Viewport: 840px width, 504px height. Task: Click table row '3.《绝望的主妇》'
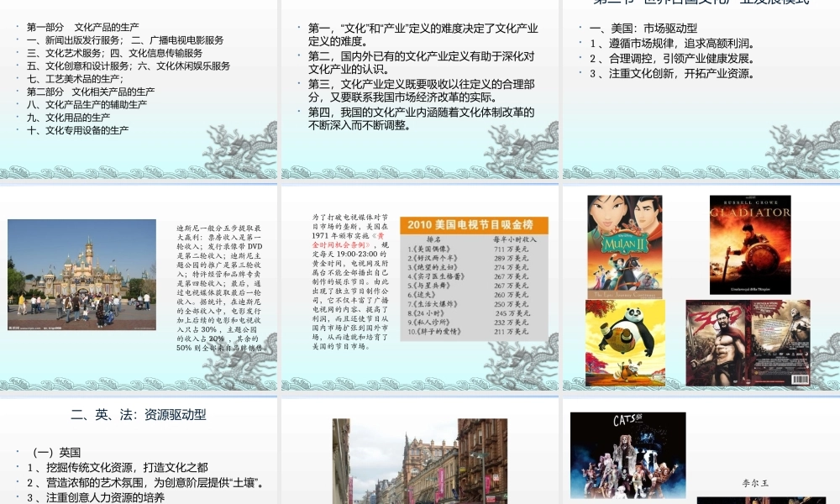click(469, 267)
